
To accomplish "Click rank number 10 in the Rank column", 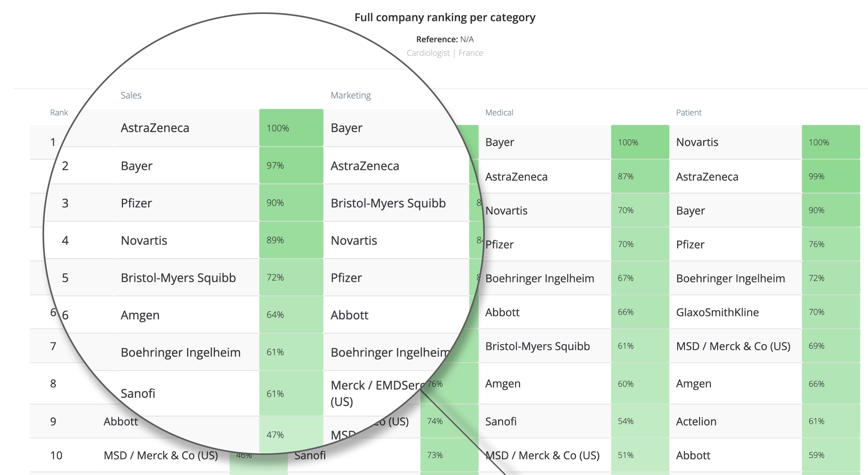I will (x=56, y=456).
